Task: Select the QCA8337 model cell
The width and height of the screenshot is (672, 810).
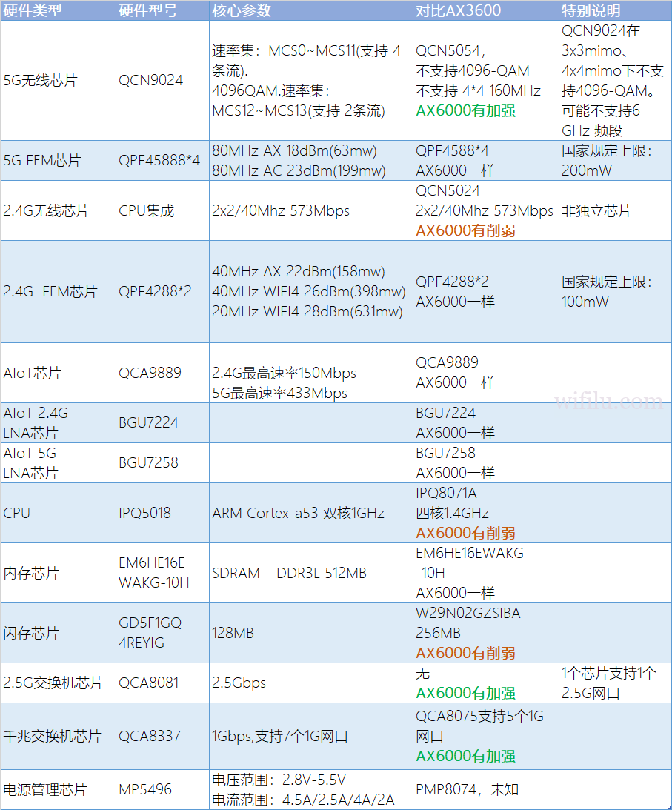Action: [x=162, y=736]
